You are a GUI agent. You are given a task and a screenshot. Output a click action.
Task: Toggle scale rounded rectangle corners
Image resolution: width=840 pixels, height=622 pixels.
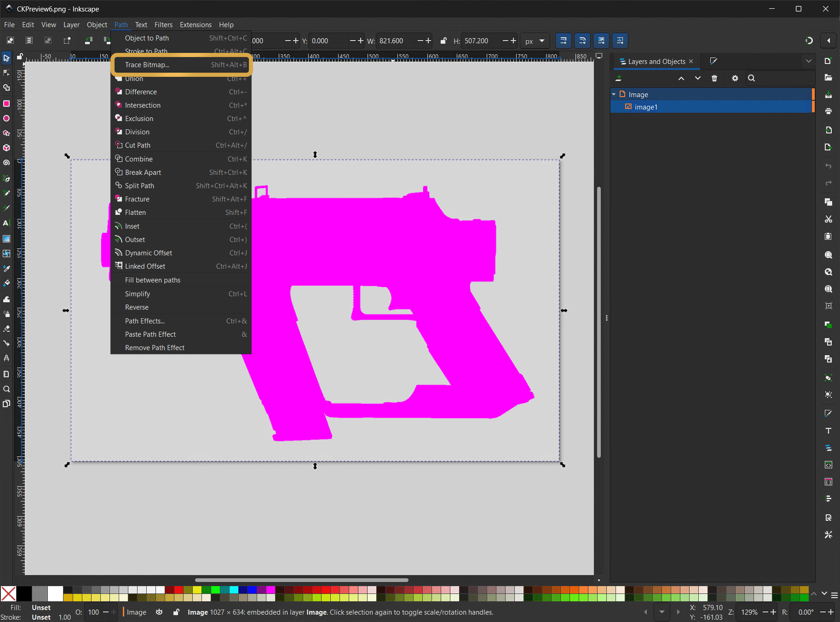pyautogui.click(x=582, y=40)
